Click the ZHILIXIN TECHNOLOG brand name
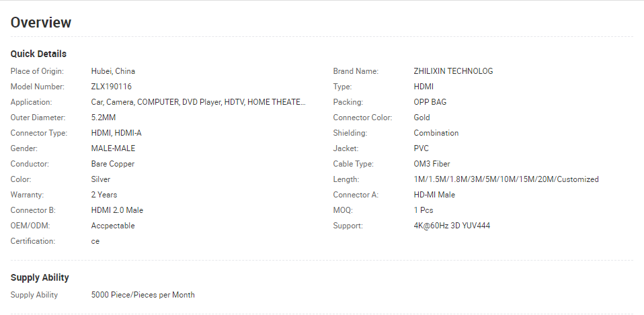Image resolution: width=644 pixels, height=315 pixels. coord(453,71)
